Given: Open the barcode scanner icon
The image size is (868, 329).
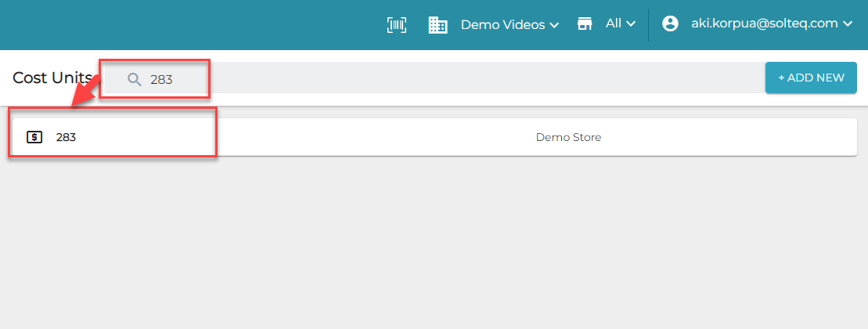Looking at the screenshot, I should coord(397,24).
